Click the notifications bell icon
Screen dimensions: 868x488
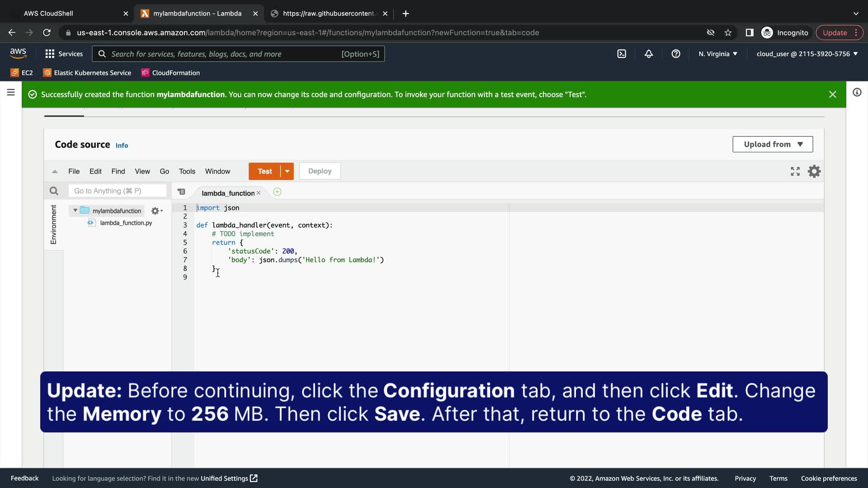click(649, 54)
